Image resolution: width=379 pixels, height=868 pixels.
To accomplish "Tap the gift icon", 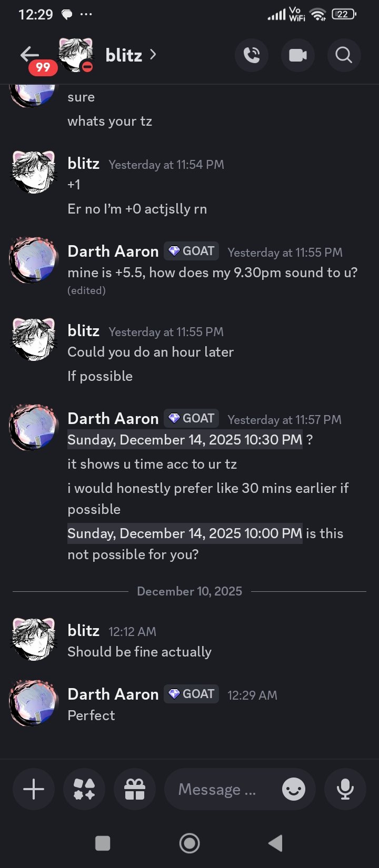I will [135, 789].
